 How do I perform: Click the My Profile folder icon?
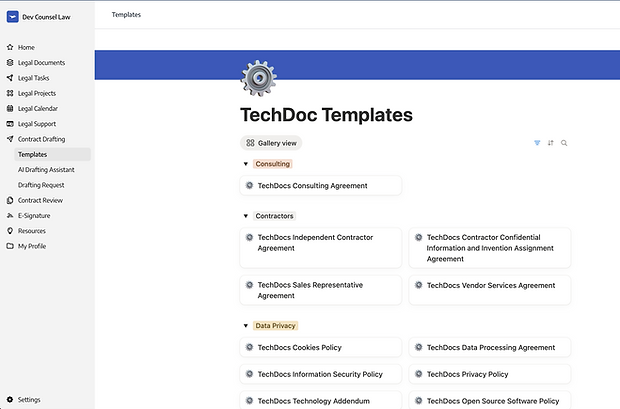click(x=10, y=246)
